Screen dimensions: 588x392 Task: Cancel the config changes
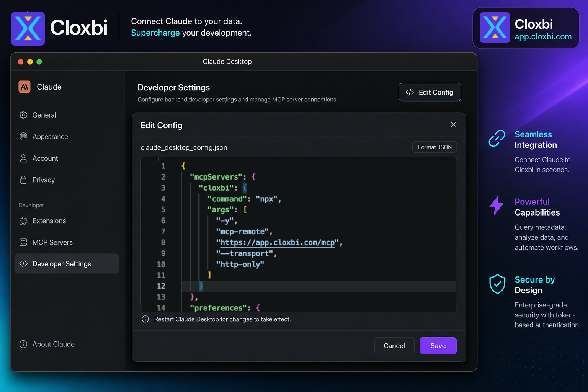[x=394, y=346]
